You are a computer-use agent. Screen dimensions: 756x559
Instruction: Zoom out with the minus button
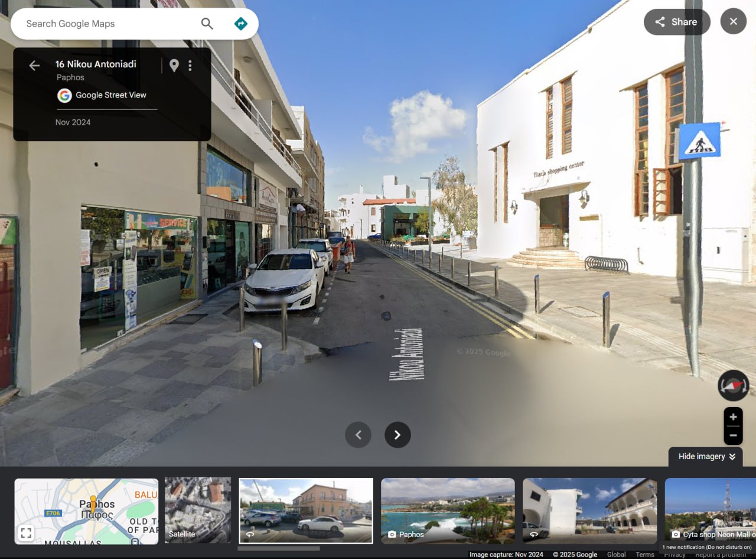coord(733,435)
